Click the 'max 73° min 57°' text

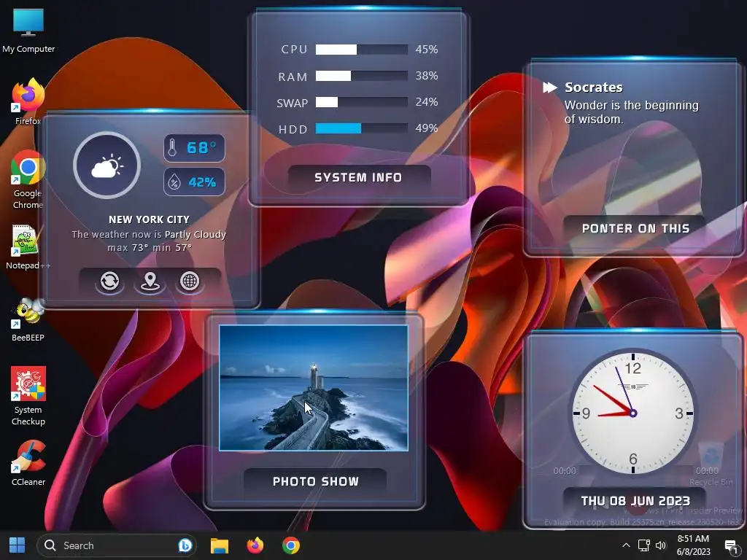[150, 248]
